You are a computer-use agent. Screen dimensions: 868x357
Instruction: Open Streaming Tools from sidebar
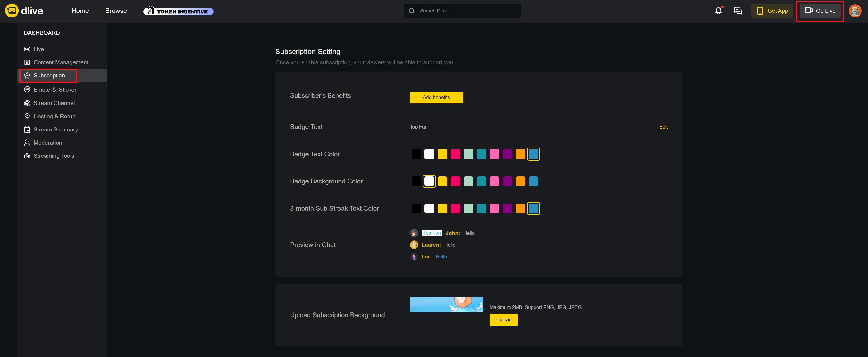pyautogui.click(x=54, y=156)
